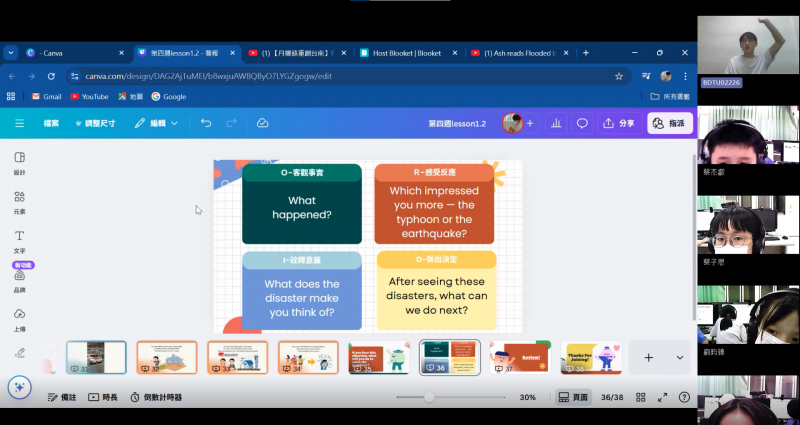
Task: Open the 所有書籤 all bookmarks folder
Action: click(668, 96)
